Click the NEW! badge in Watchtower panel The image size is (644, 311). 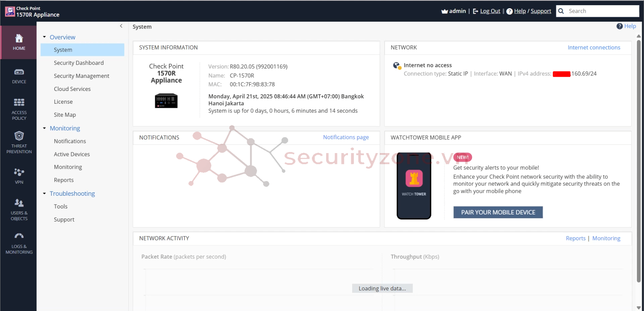pos(463,158)
